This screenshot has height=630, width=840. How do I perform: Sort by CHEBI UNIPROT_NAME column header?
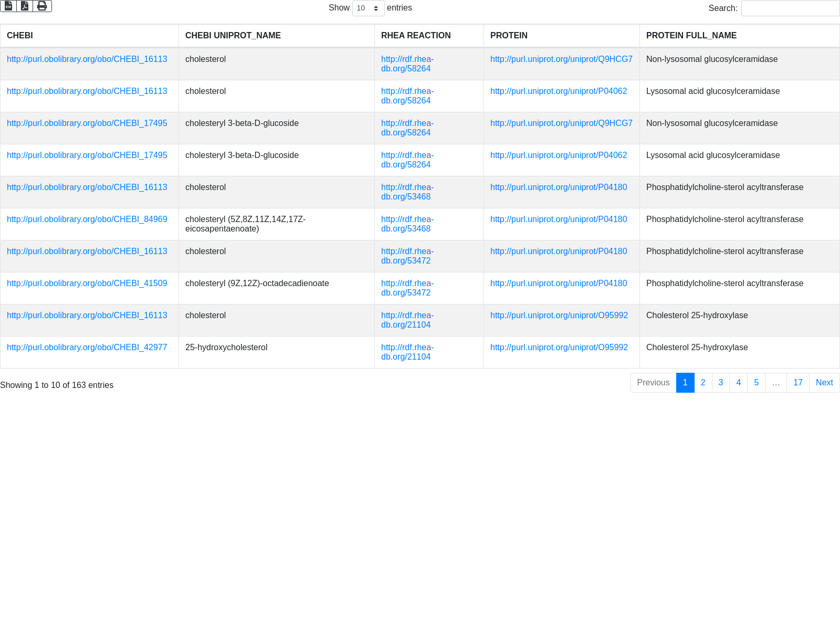point(233,36)
